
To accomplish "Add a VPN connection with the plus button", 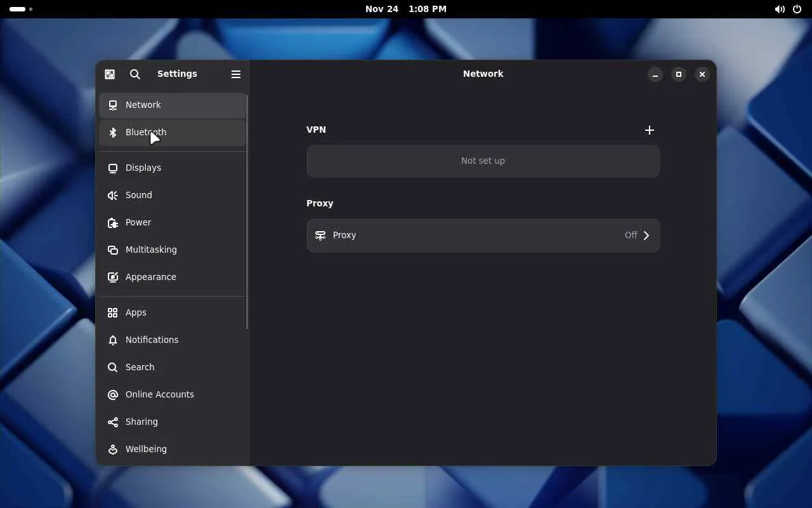I will pos(649,130).
